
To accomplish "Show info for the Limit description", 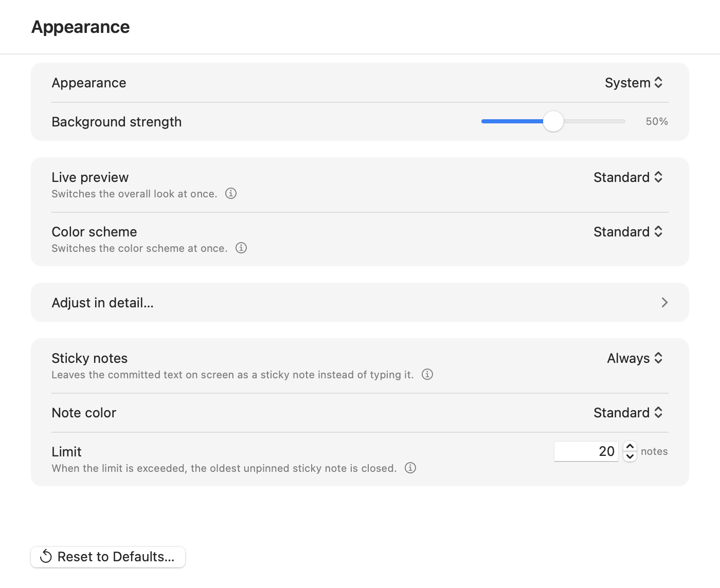I will pyautogui.click(x=410, y=468).
